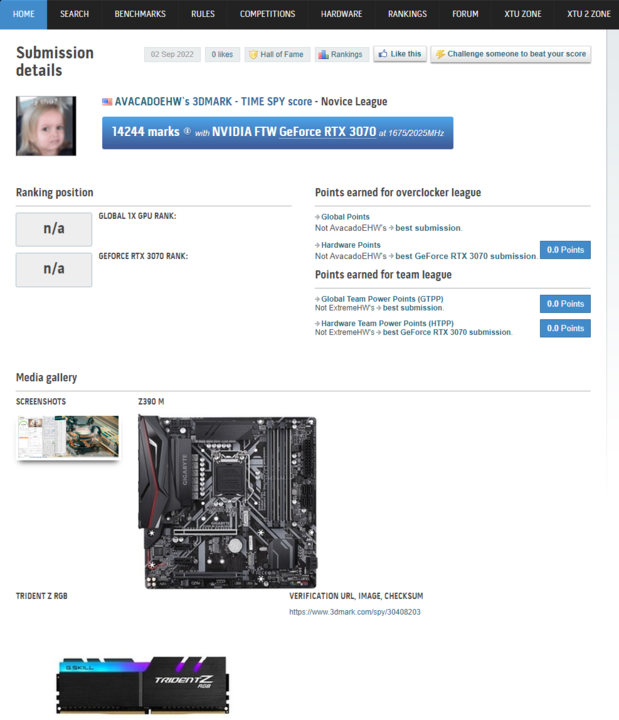
Task: Click the SEARCH navigation item
Action: [x=74, y=14]
